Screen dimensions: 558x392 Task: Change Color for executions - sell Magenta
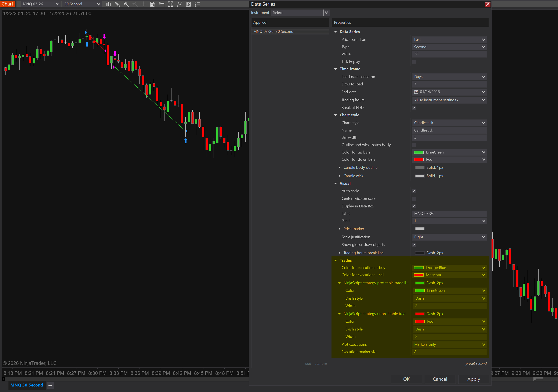(x=449, y=275)
